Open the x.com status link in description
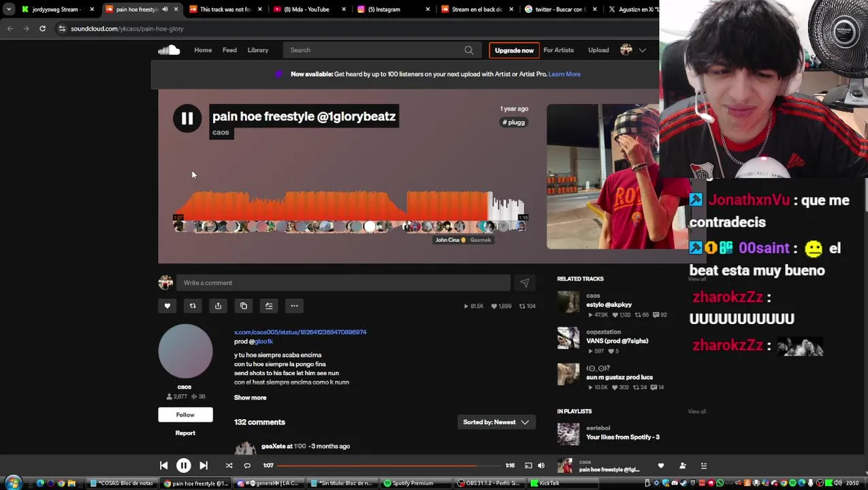The width and height of the screenshot is (868, 490). pyautogui.click(x=300, y=332)
